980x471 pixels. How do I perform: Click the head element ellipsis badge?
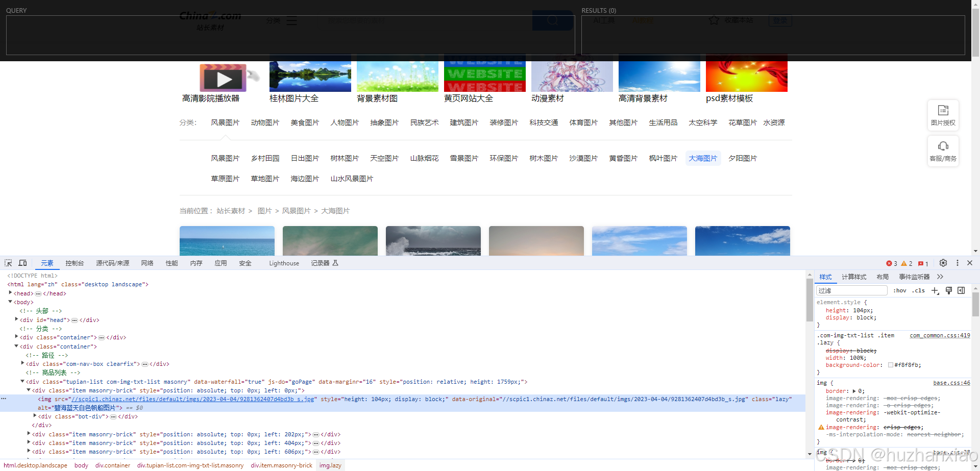pos(38,293)
